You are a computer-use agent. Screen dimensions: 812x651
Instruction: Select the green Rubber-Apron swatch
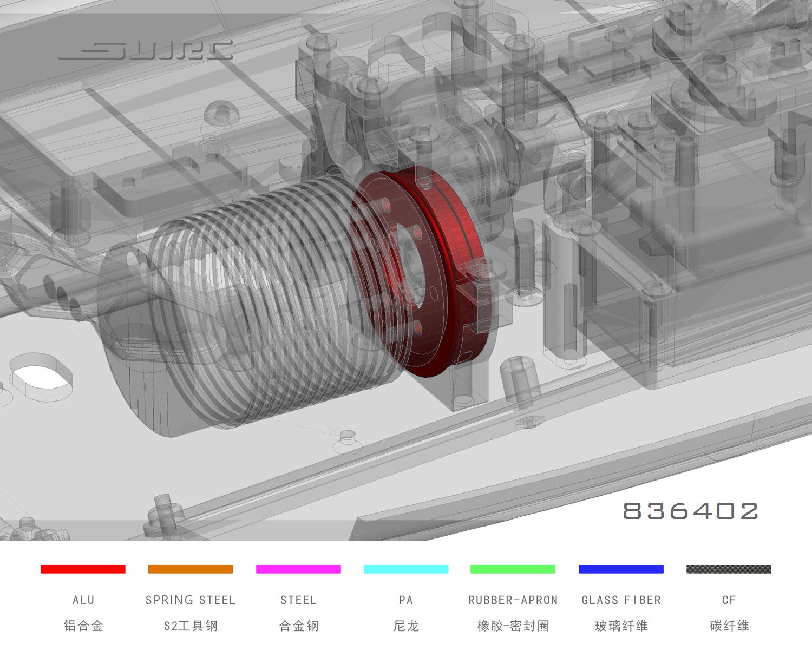513,569
